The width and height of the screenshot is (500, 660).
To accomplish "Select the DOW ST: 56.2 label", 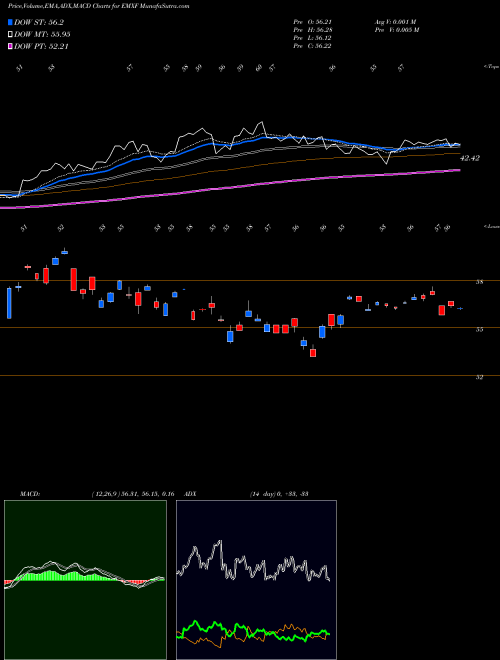I will pos(39,22).
